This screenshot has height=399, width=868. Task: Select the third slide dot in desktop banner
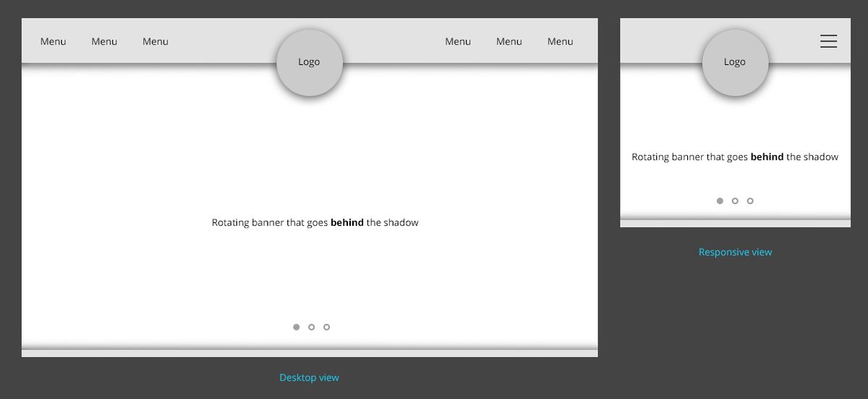coord(327,327)
